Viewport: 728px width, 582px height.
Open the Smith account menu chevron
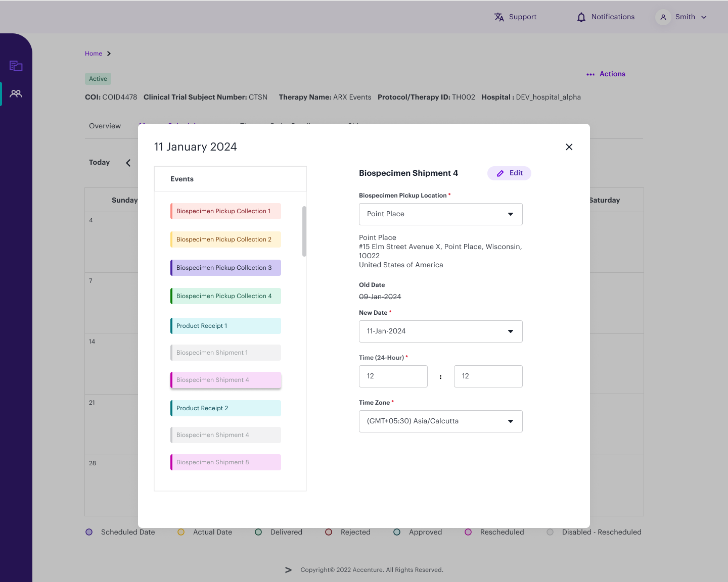click(x=704, y=17)
